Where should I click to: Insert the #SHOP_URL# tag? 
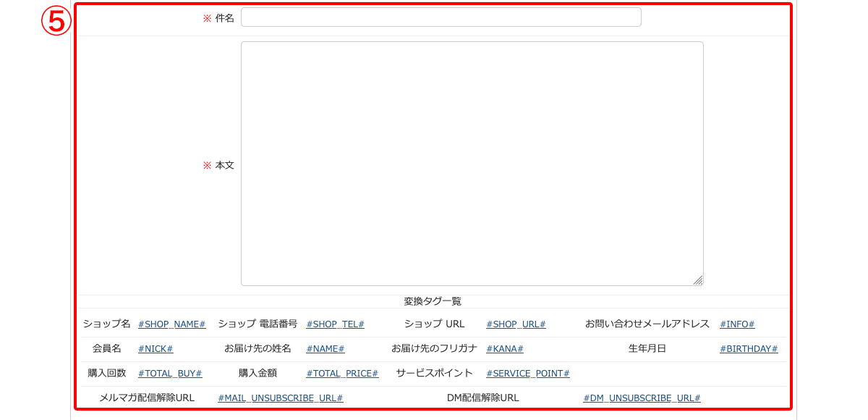516,324
